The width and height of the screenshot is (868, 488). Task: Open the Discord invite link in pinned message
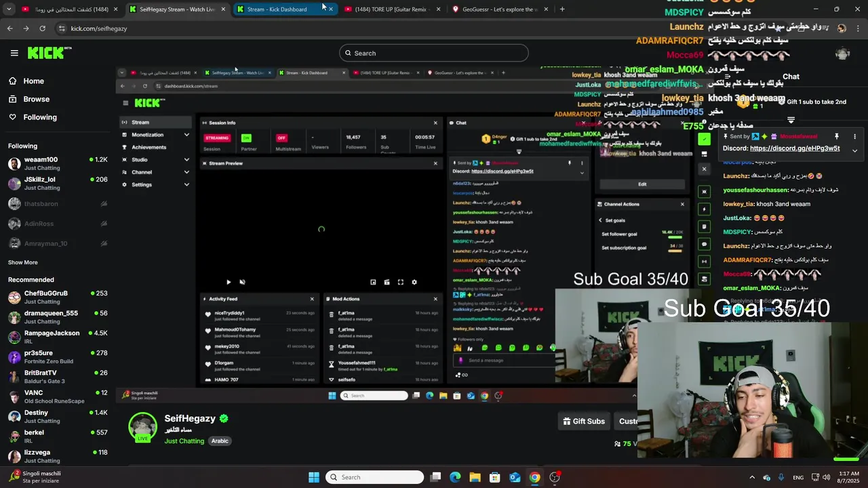coord(795,148)
